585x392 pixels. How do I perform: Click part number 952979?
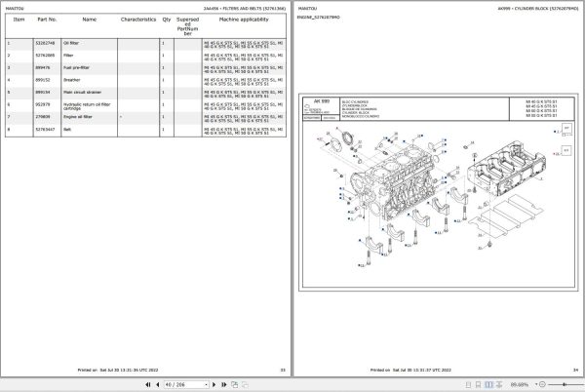coord(43,104)
